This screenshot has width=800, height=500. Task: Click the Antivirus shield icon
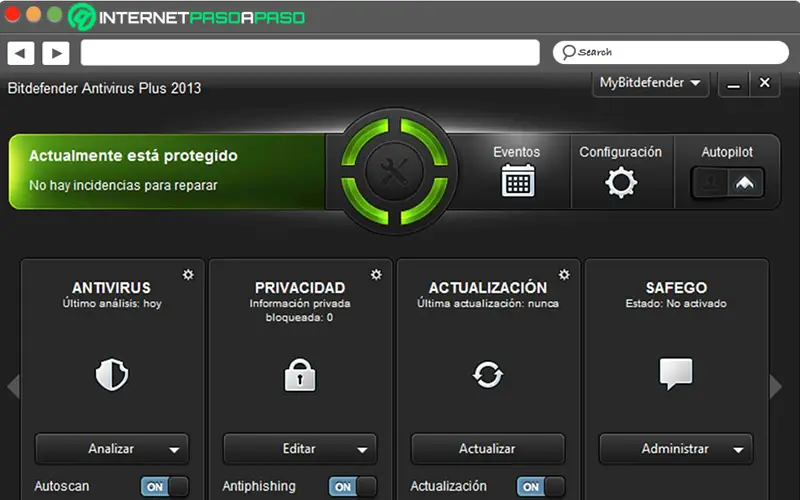112,374
